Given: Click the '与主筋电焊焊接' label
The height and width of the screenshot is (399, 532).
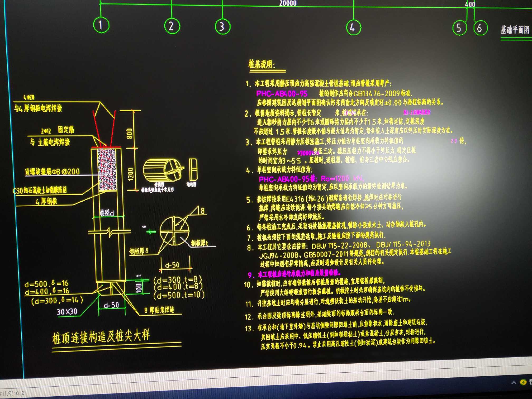Looking at the screenshot, I should coord(50,142).
